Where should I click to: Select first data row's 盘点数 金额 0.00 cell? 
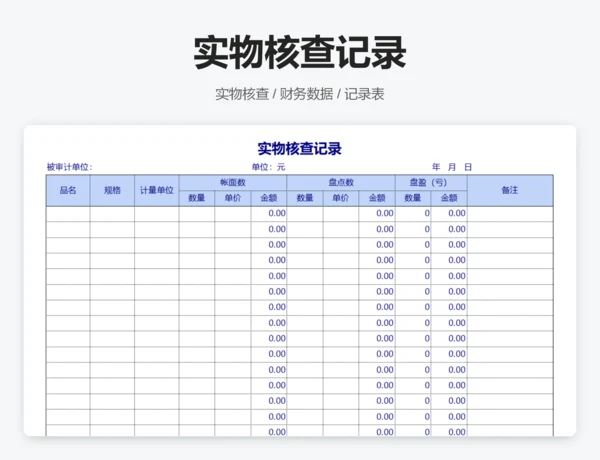(377, 214)
